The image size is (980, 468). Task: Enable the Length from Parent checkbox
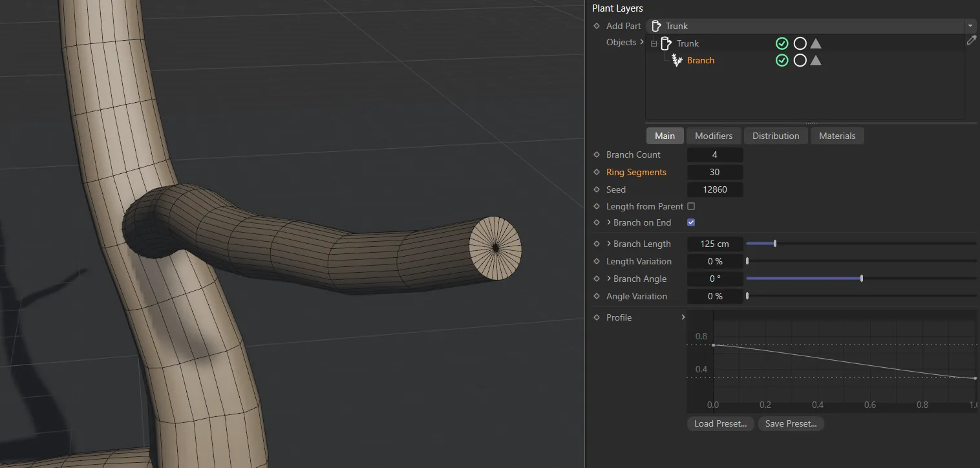691,206
